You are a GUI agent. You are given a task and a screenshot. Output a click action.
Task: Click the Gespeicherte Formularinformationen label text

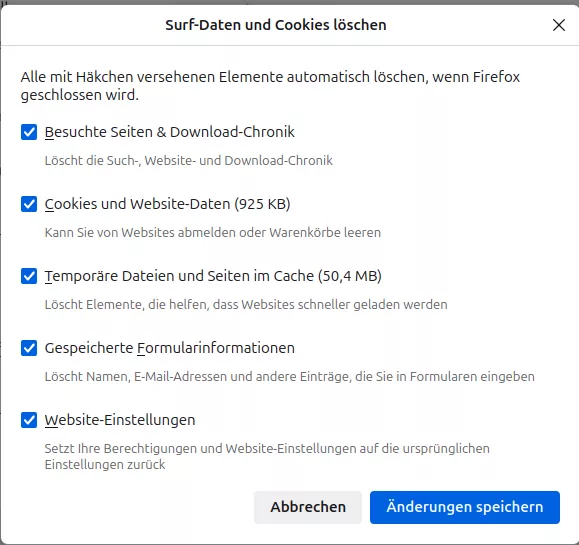(169, 348)
